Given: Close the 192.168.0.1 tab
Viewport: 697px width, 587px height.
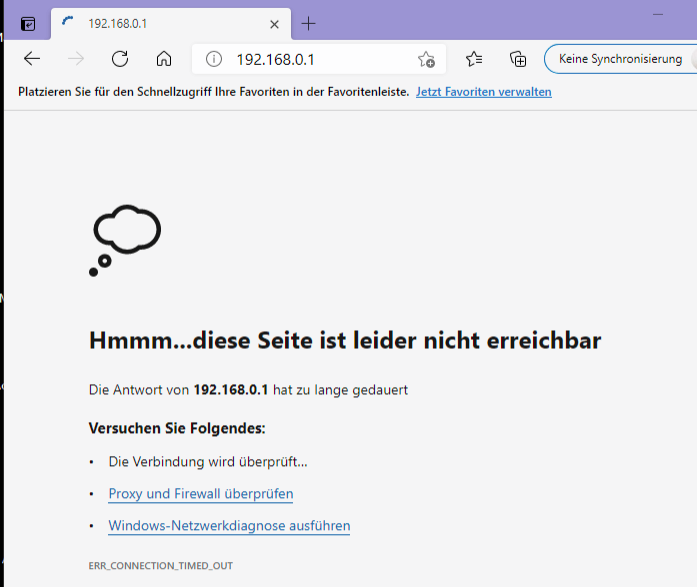Looking at the screenshot, I should pos(274,23).
